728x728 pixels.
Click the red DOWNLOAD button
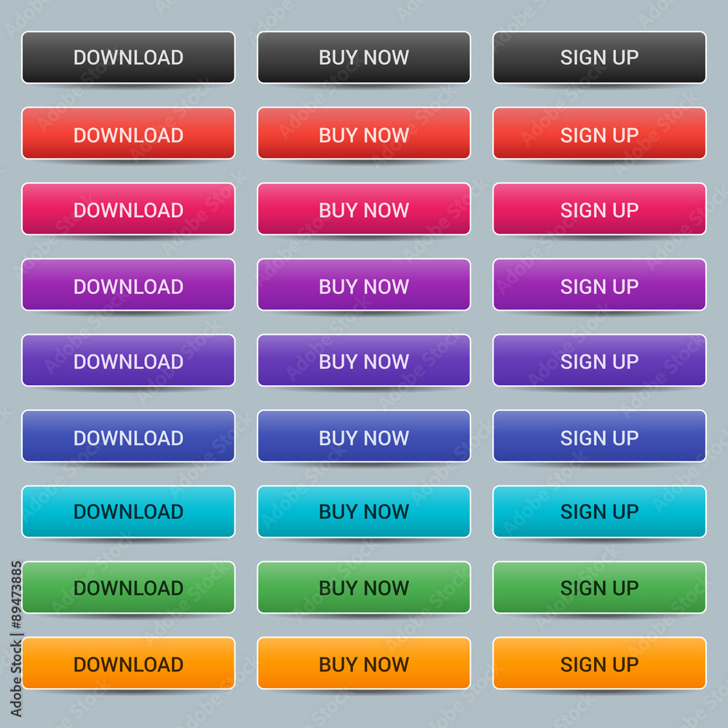pos(128,133)
